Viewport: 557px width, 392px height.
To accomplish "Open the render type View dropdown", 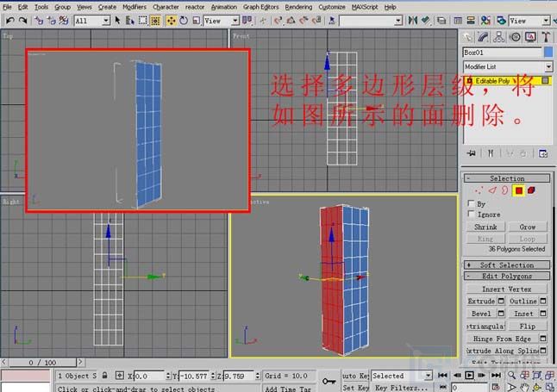I will [529, 21].
